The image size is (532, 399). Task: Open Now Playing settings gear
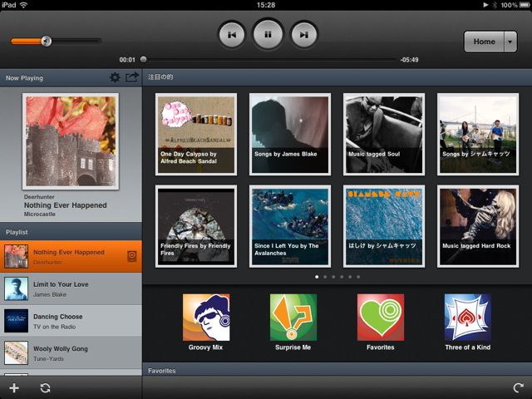pos(115,77)
